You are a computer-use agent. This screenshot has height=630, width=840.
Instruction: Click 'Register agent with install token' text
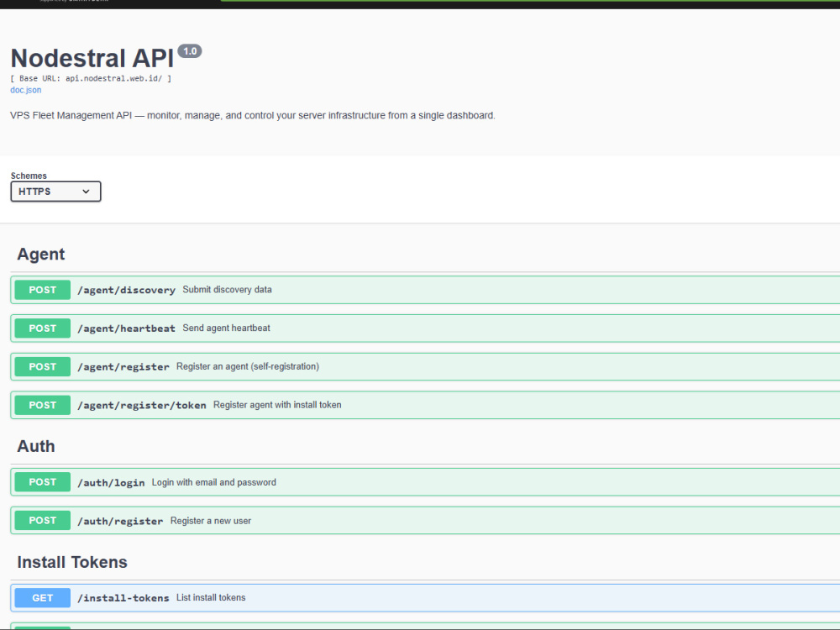click(x=277, y=405)
